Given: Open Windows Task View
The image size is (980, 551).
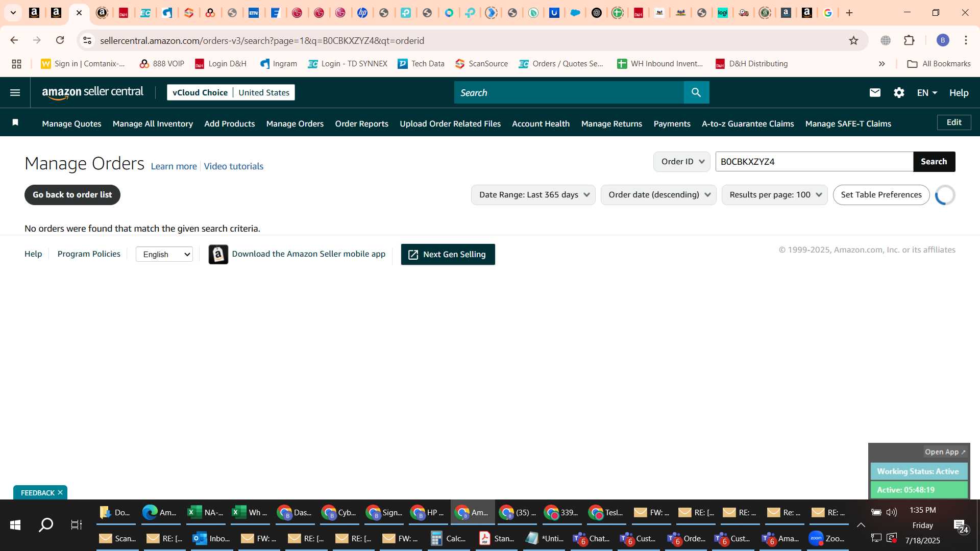Looking at the screenshot, I should (77, 525).
